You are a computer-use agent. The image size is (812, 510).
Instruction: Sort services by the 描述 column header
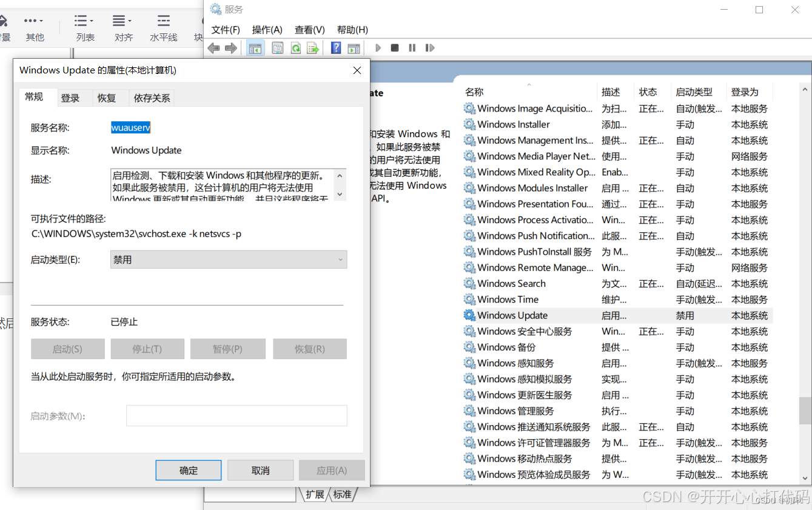point(616,92)
